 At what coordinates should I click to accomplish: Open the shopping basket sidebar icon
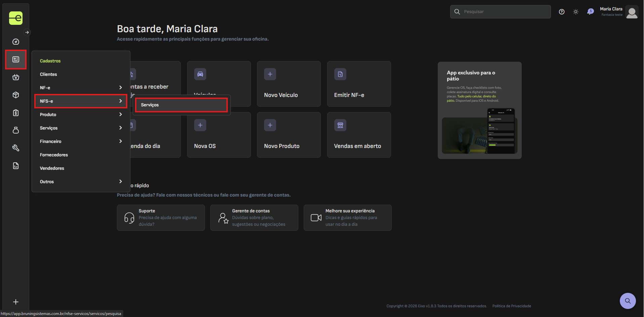[16, 77]
